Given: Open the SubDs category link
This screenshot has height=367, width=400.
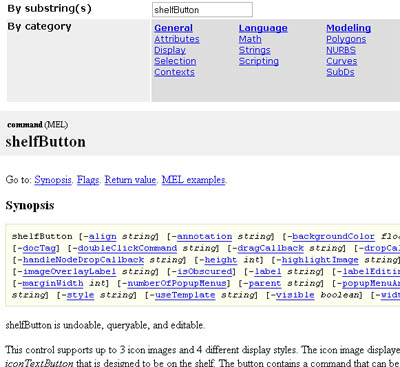Looking at the screenshot, I should point(340,72).
